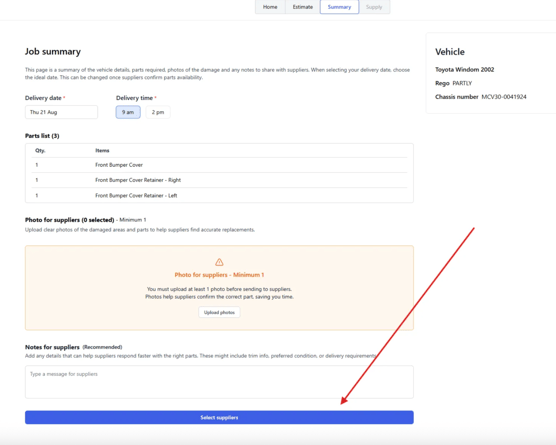Open the Delivery date picker showing Thu 21 Aug
This screenshot has width=556, height=445.
coord(61,112)
